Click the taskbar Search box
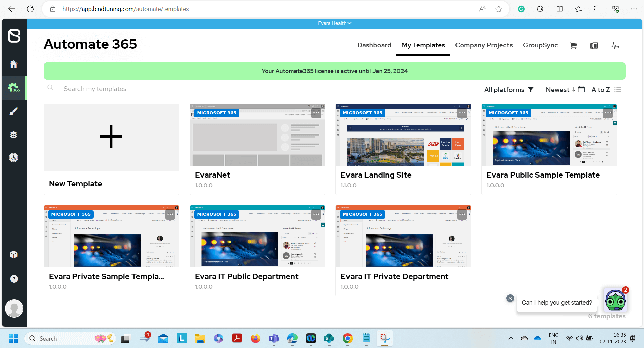Image resolution: width=644 pixels, height=348 pixels. click(70, 338)
